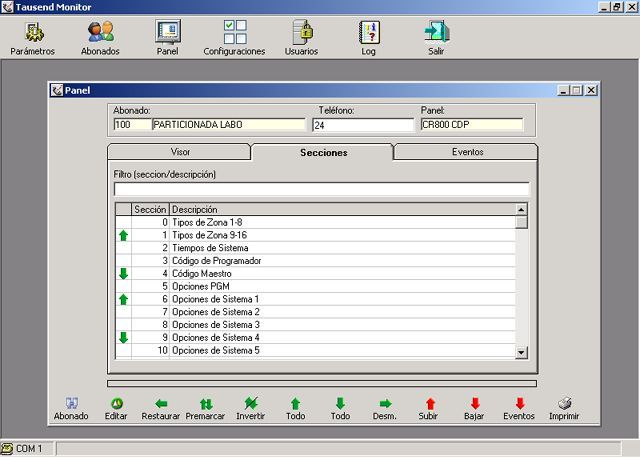Screen dimensions: 640x457
Task: Click the Subir red up-arrow icon
Action: tap(430, 404)
